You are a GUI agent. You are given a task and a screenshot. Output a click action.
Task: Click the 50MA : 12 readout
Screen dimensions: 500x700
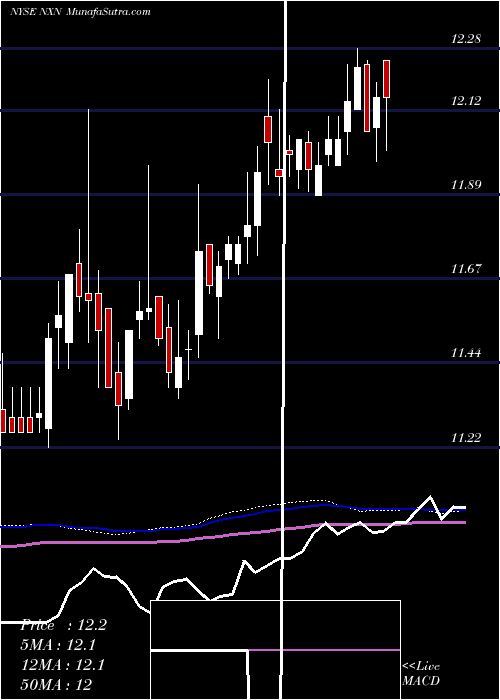(x=56, y=685)
